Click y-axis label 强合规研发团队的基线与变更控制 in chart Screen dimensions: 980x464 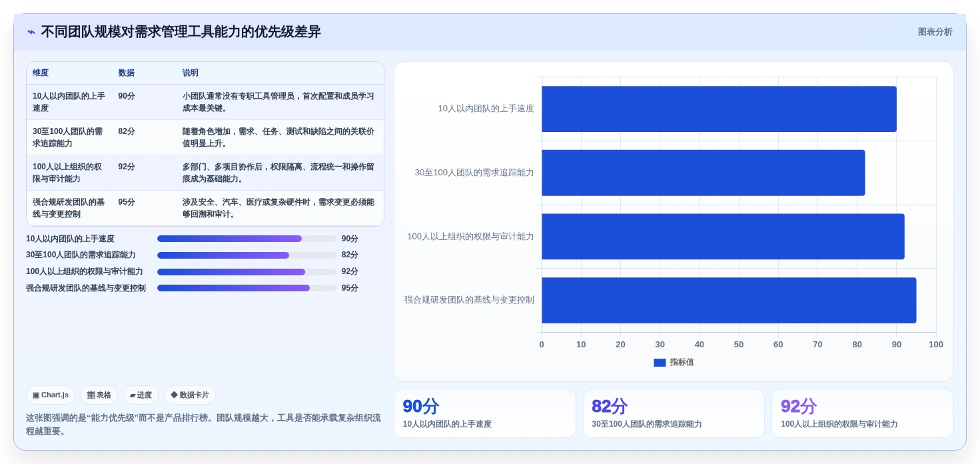tap(469, 300)
